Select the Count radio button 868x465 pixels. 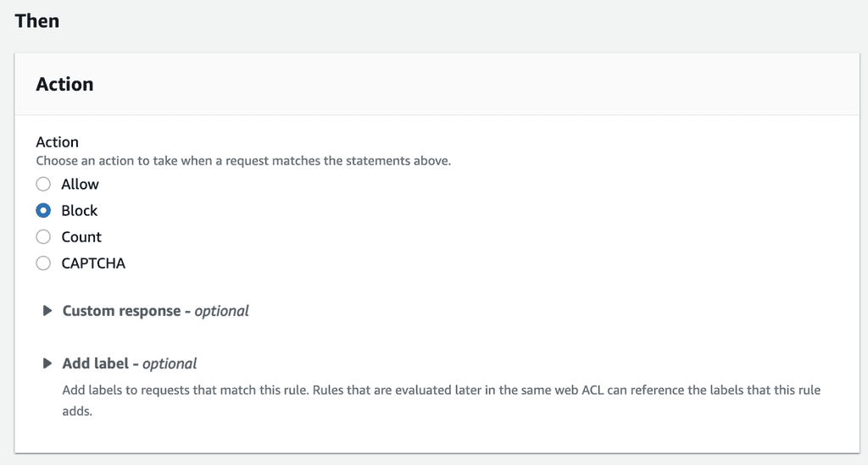[x=43, y=237]
